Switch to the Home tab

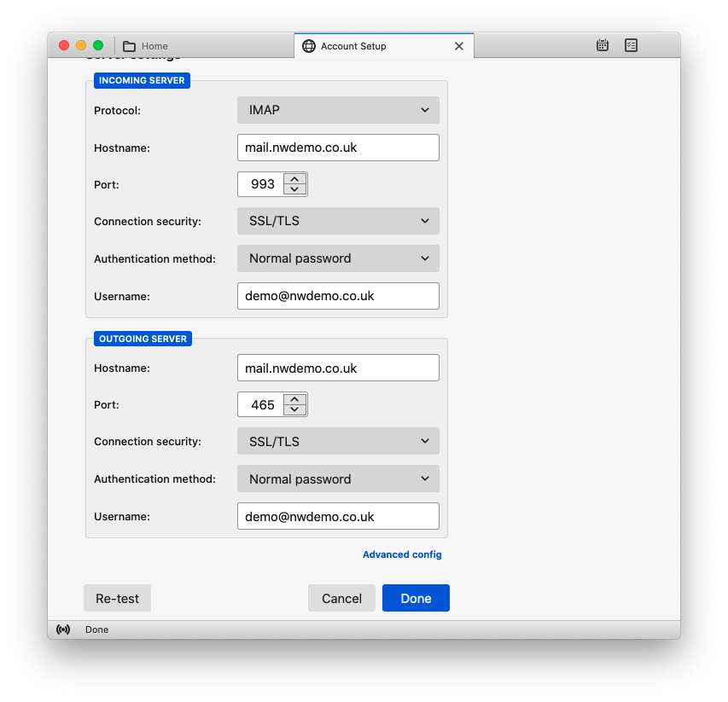coord(204,46)
